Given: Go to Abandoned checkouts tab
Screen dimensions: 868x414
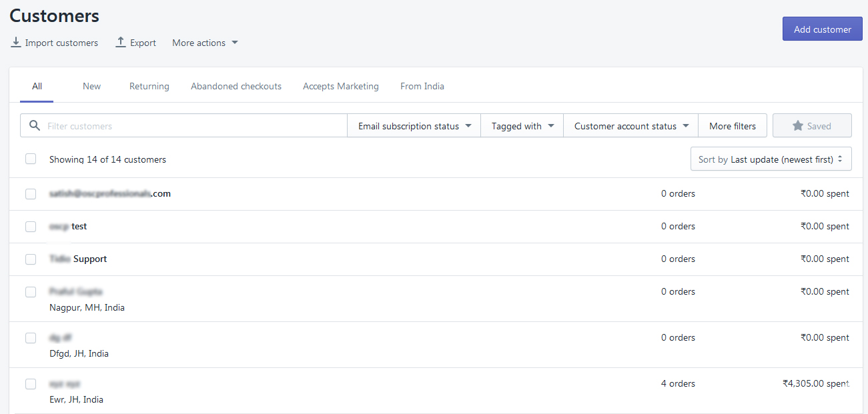Looking at the screenshot, I should [x=236, y=86].
